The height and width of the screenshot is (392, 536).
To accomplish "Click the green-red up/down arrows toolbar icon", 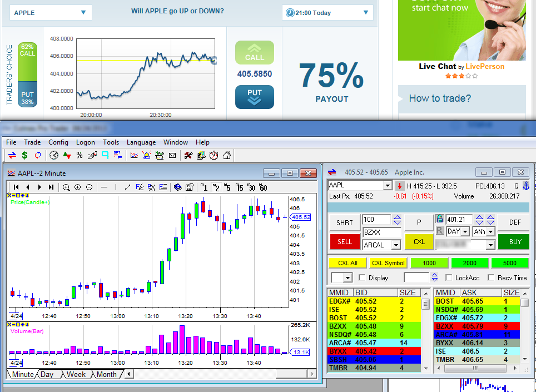I will (x=67, y=156).
